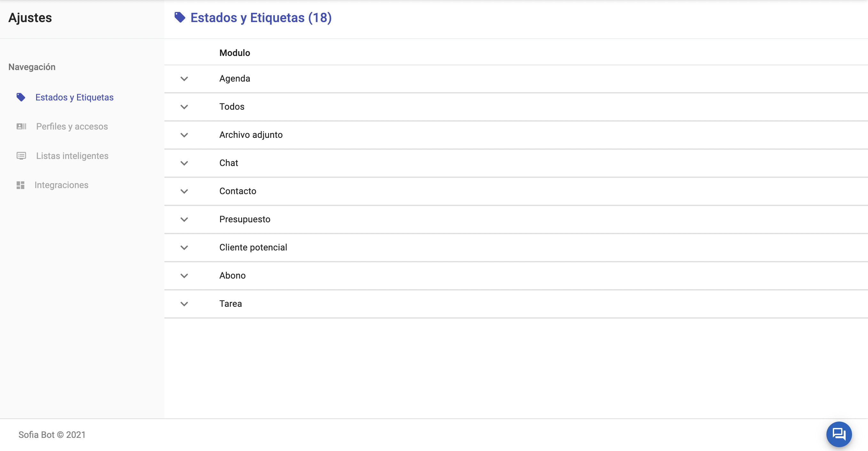This screenshot has height=451, width=868.
Task: Expand the Archivo adjunto row
Action: click(184, 135)
